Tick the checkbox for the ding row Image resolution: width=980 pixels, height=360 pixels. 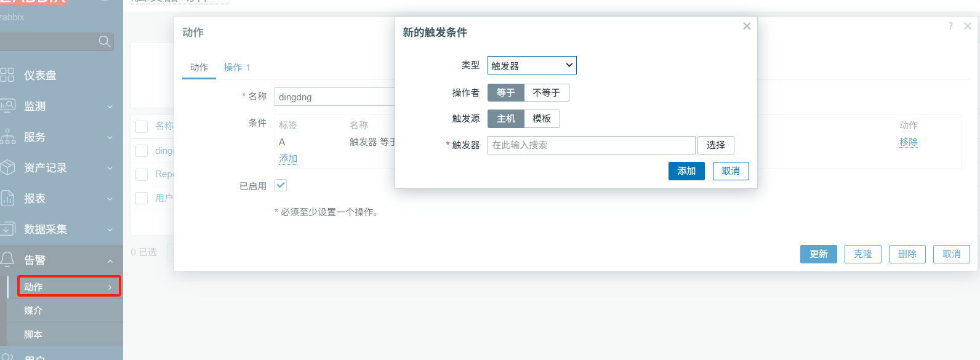pos(142,151)
